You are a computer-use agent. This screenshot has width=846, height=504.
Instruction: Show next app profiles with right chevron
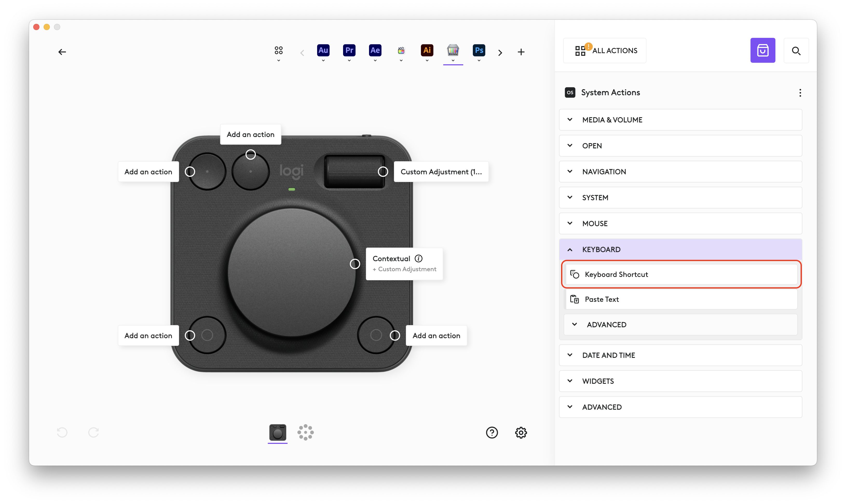coord(500,53)
